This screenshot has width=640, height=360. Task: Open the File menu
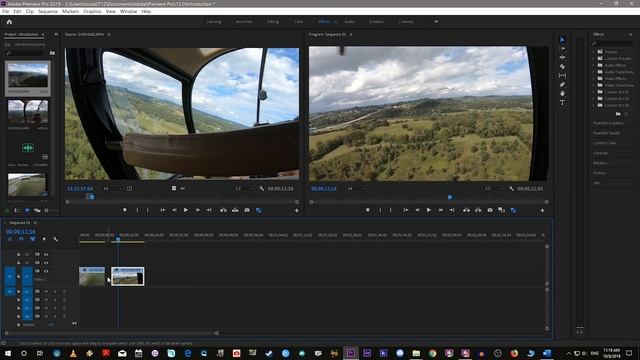5,11
